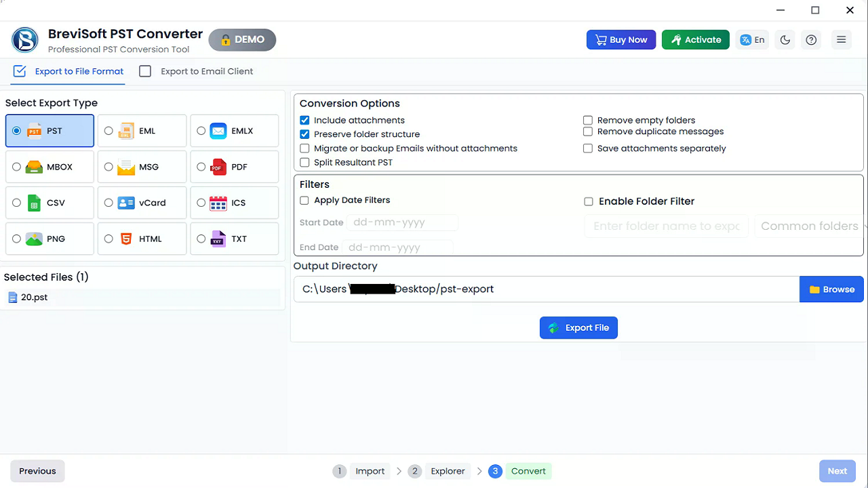
Task: Click the PDF format icon
Action: coord(218,167)
